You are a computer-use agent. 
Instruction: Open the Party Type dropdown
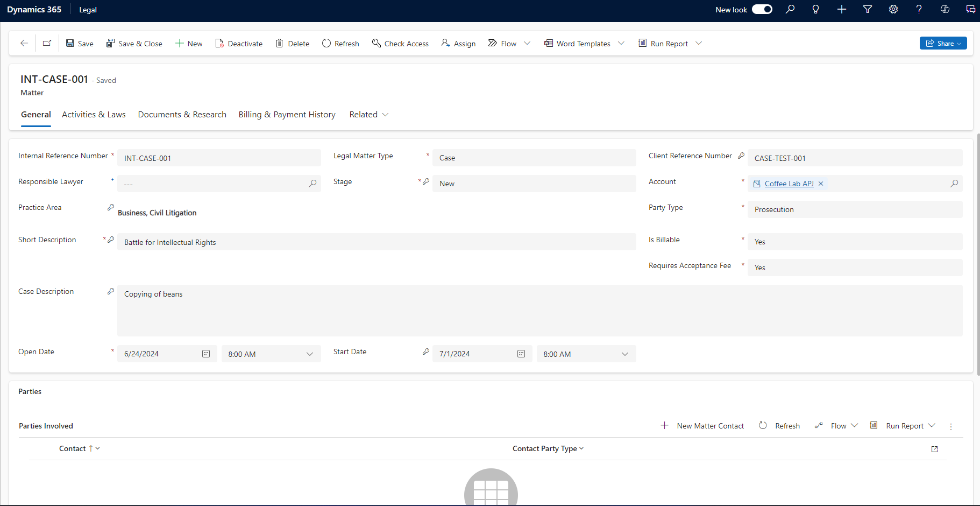pos(855,209)
